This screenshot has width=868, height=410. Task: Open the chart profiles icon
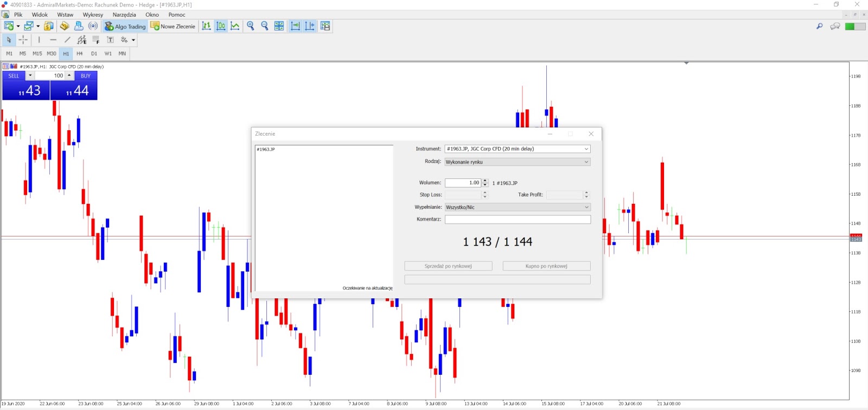click(29, 26)
